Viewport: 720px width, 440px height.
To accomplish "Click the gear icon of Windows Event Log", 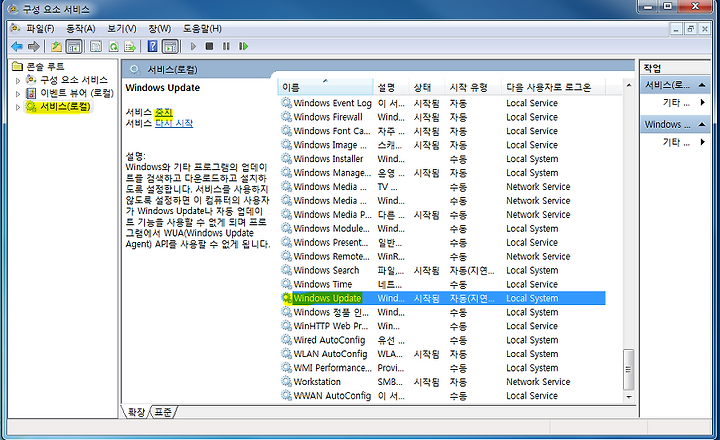I will click(x=287, y=103).
